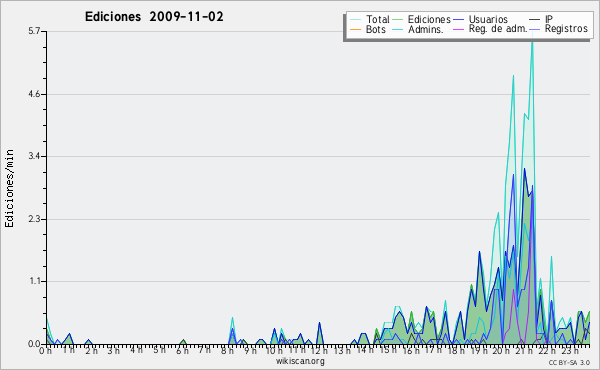Click the 'CC BY-SA 3.0' license text
Viewport: 600px width, 370px height.
point(569,363)
